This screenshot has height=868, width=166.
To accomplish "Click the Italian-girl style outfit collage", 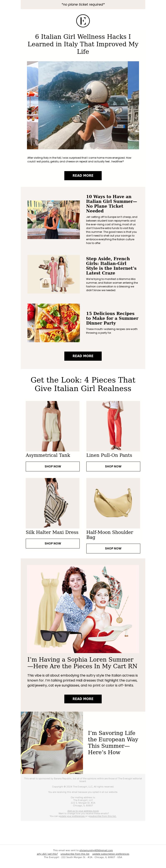I will tap(54, 274).
